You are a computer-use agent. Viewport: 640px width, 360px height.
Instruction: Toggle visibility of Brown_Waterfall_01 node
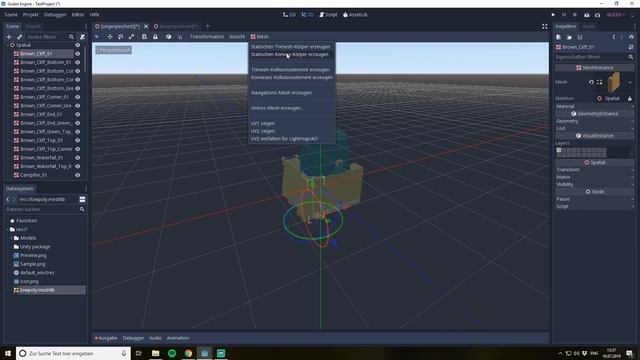tap(77, 158)
